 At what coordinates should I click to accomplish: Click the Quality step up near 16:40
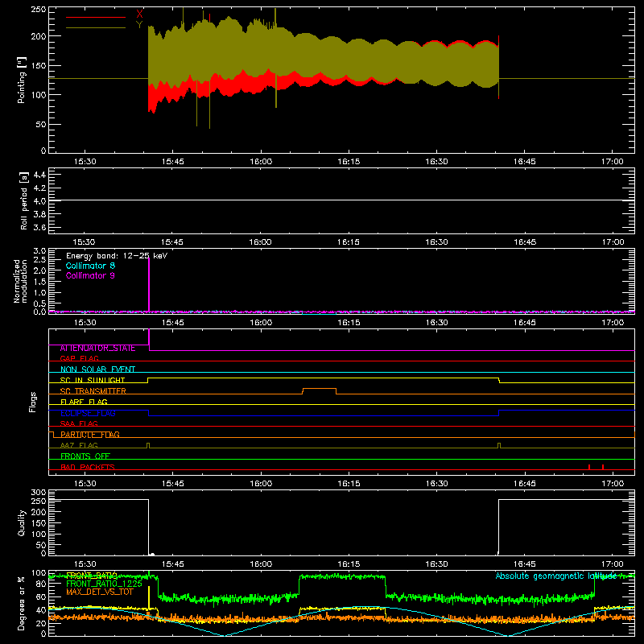tap(498, 526)
